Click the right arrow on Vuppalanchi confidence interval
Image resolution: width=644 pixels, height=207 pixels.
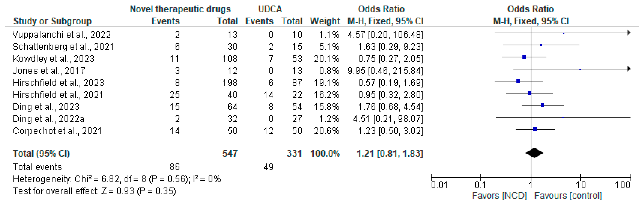coord(629,33)
